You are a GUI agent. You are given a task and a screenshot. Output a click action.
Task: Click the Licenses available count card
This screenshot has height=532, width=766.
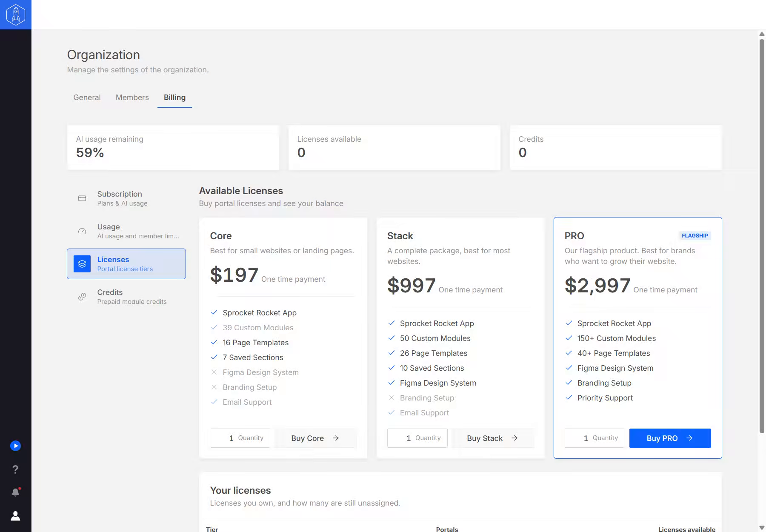[x=394, y=147]
